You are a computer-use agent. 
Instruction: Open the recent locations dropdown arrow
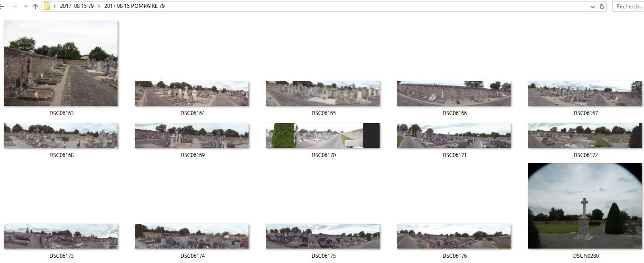pyautogui.click(x=26, y=7)
